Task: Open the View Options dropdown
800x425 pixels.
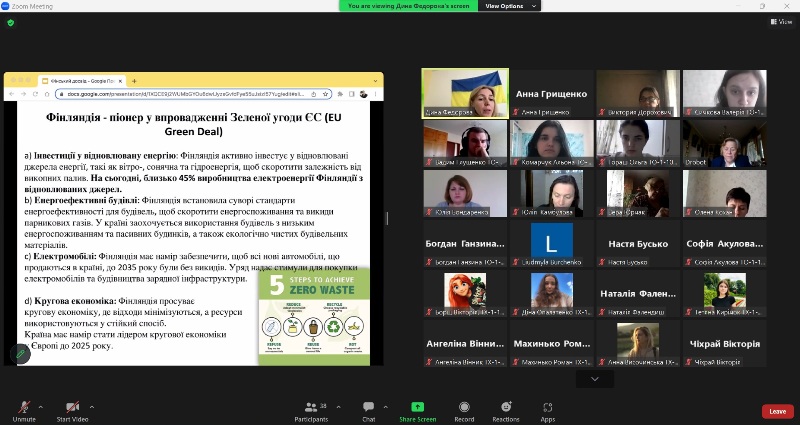Action: [x=507, y=6]
